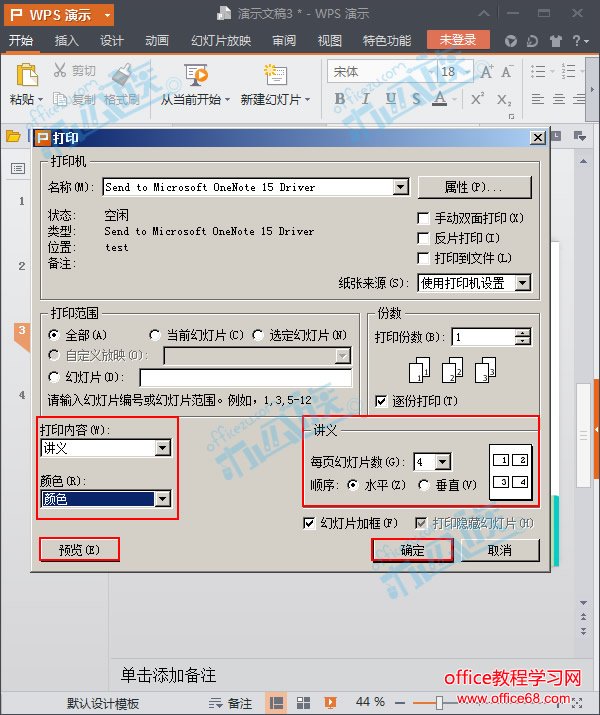Start slideshow from current slide icon
Viewport: 600px width, 715px height.
196,75
